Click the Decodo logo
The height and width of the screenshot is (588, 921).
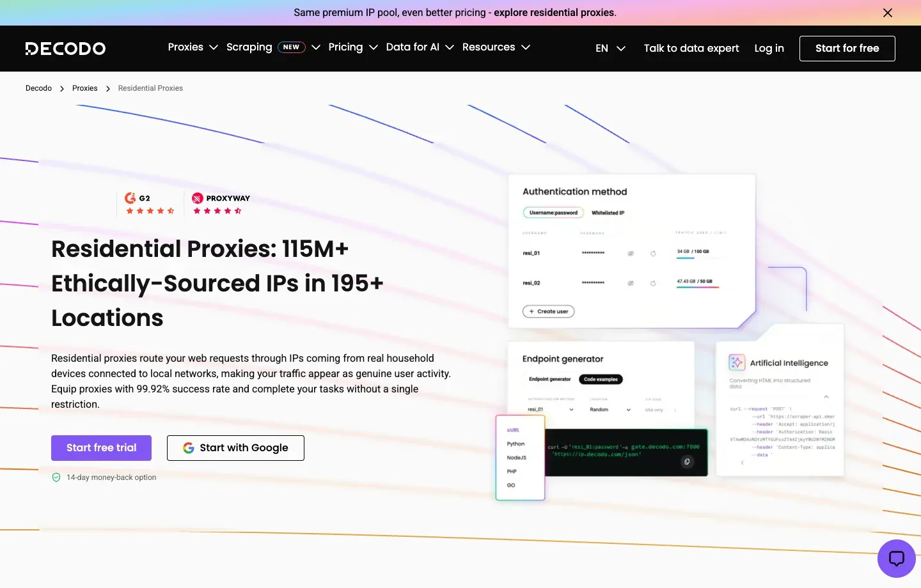(x=65, y=49)
